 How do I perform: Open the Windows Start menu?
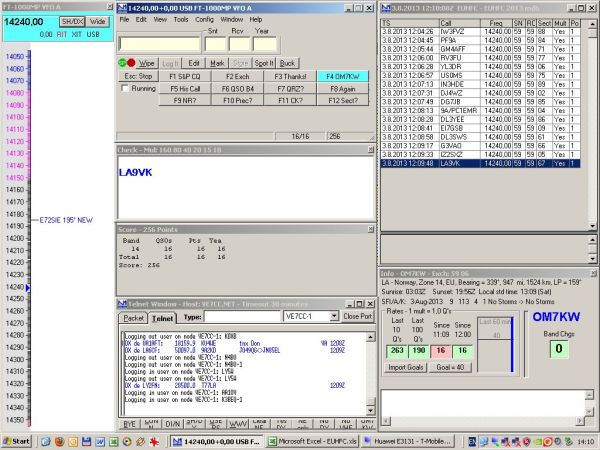18,440
